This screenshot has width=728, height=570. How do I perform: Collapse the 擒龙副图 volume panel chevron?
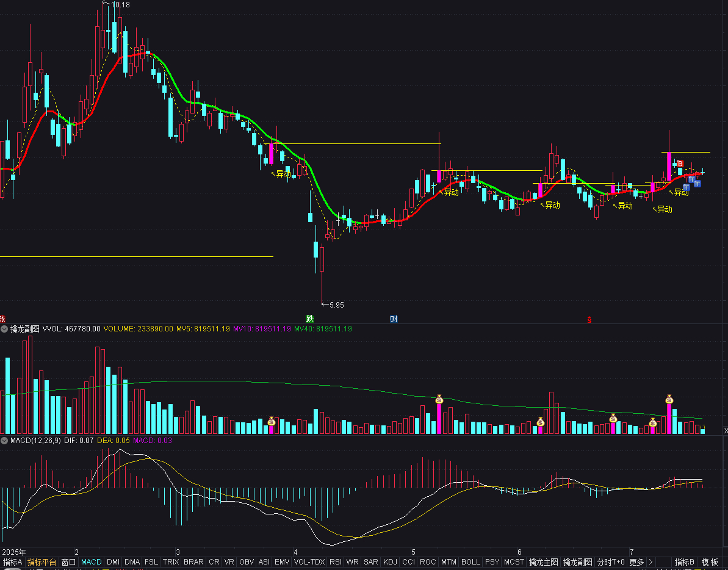pos(4,329)
